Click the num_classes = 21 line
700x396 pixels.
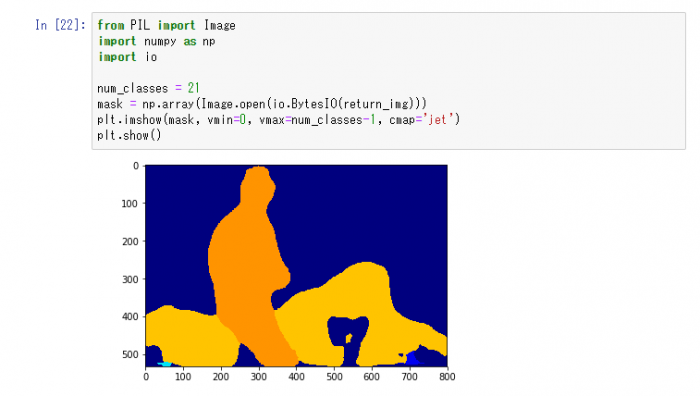[148, 88]
